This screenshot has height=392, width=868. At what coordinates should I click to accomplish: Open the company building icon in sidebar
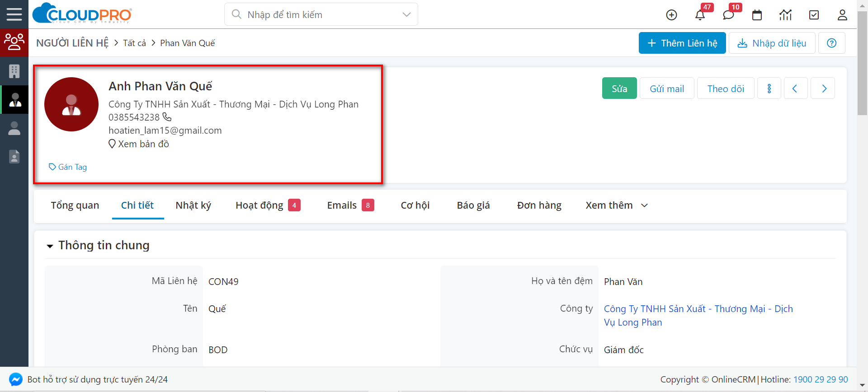click(x=14, y=71)
